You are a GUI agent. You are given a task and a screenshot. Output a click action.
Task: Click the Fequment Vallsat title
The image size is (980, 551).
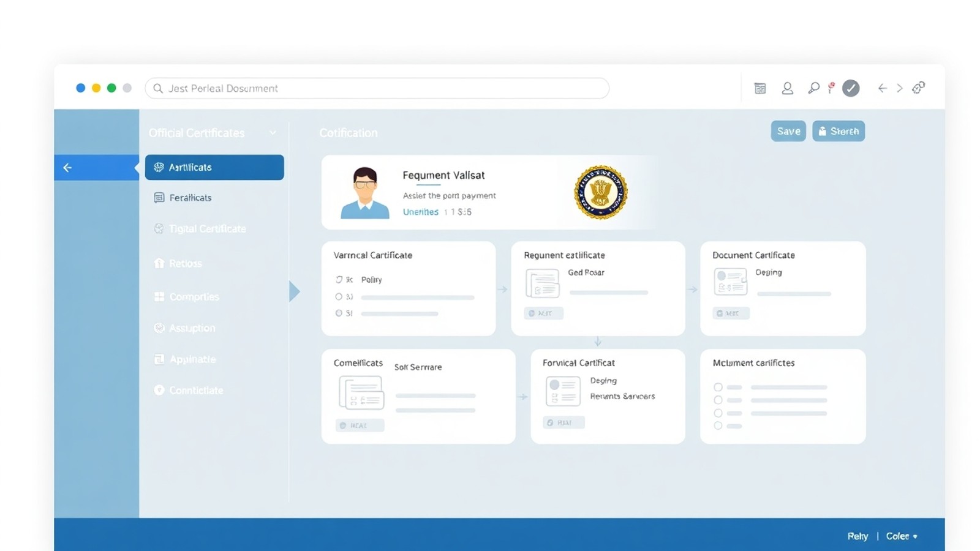[x=443, y=175]
